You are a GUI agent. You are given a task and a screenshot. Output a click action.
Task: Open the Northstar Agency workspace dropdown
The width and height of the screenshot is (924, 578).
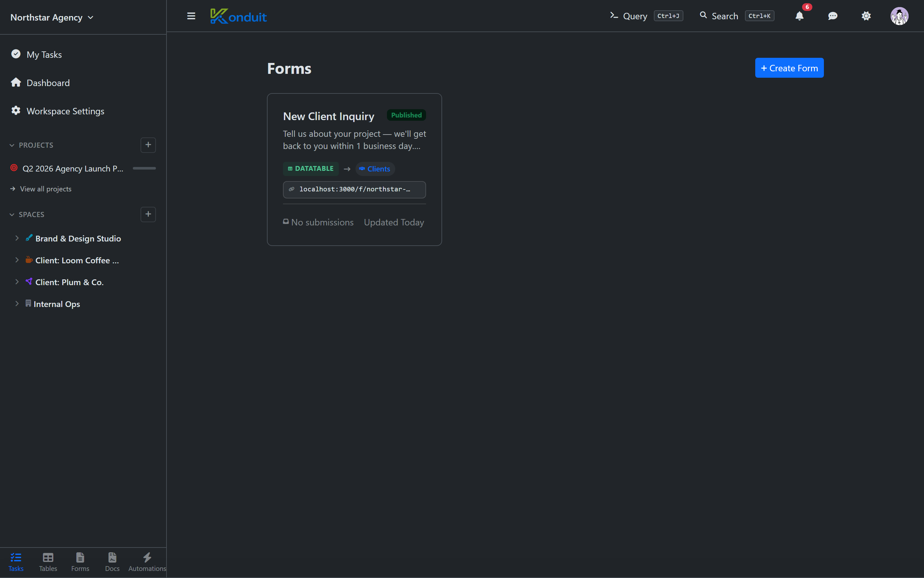coord(52,17)
